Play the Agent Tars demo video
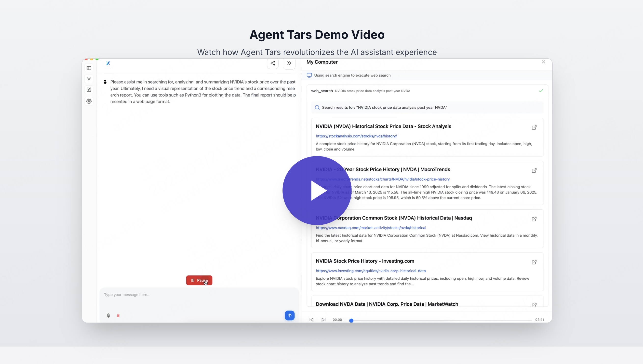 pos(317,191)
